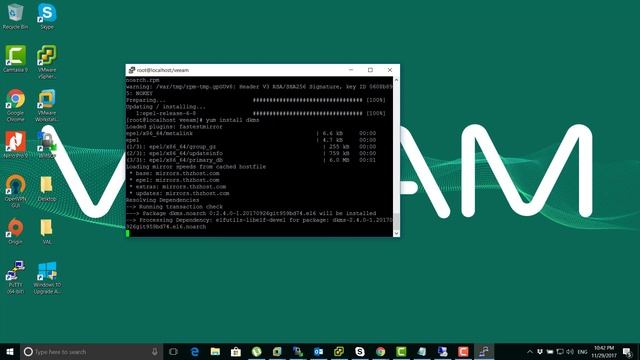The height and width of the screenshot is (360, 640).
Task: Open Outlook from the taskbar
Action: coord(318,351)
